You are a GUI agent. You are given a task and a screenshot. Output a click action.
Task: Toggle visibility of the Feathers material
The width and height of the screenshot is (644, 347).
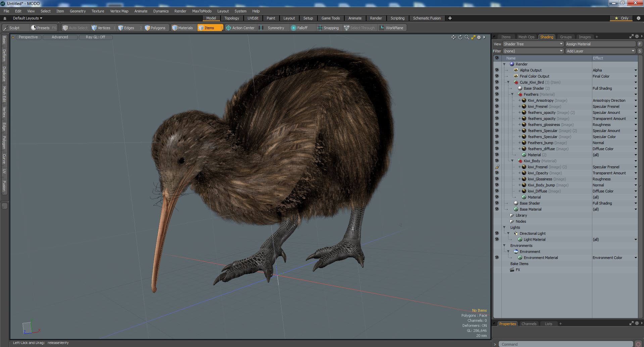tap(497, 94)
